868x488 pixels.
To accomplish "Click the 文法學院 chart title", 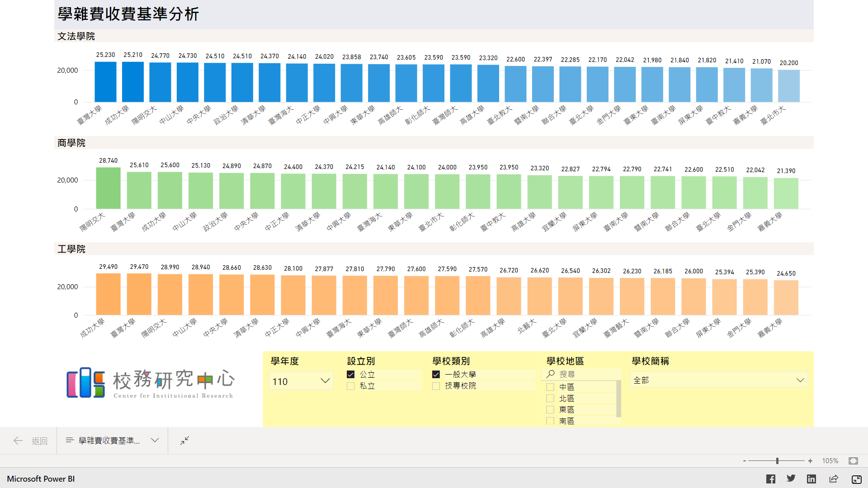I will click(x=76, y=36).
